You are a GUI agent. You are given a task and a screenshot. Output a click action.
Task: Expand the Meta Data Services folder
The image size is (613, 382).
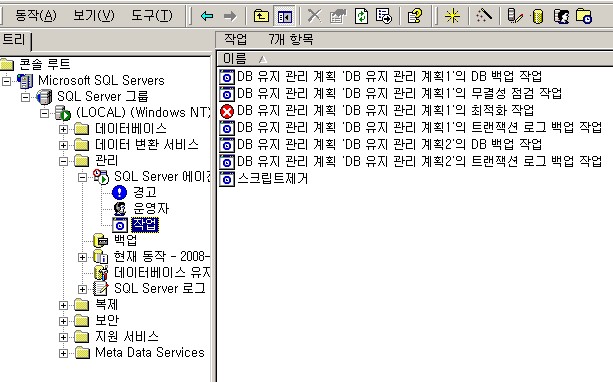pos(63,353)
